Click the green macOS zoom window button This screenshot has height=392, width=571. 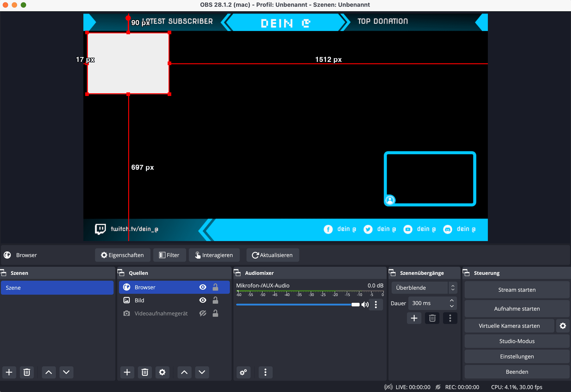pyautogui.click(x=23, y=5)
